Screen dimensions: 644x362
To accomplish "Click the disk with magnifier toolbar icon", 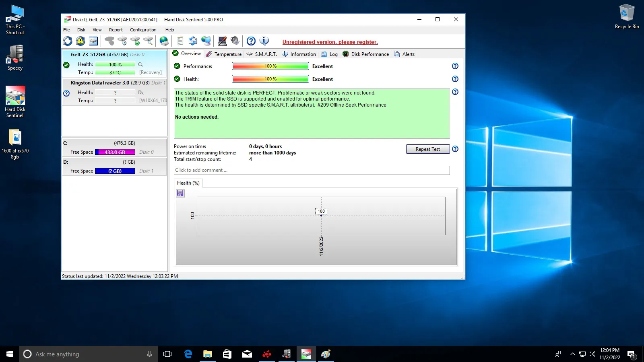I will pyautogui.click(x=148, y=41).
